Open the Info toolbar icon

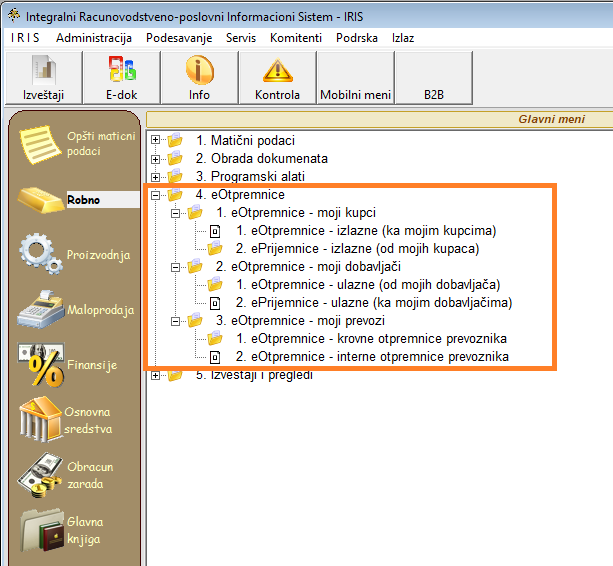199,78
